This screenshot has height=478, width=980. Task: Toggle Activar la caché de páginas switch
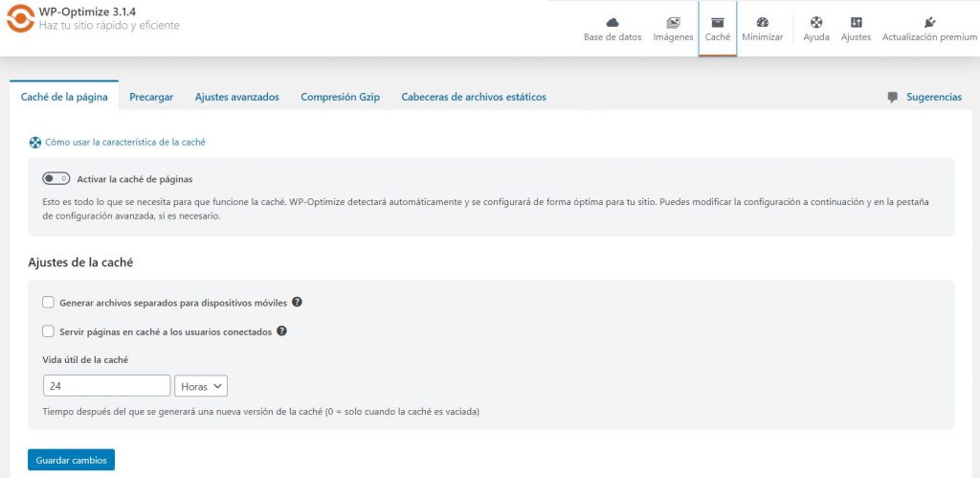56,179
